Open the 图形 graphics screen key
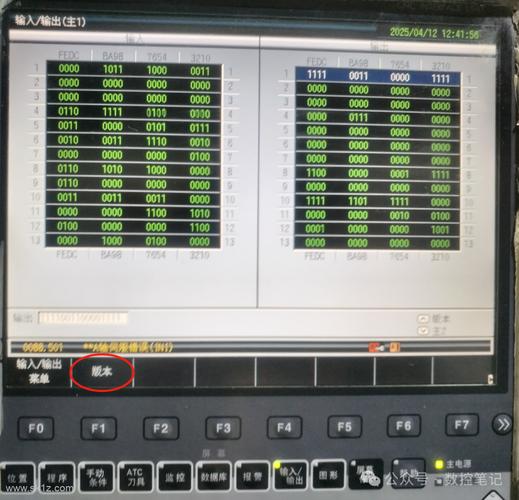519x500 pixels. point(329,475)
